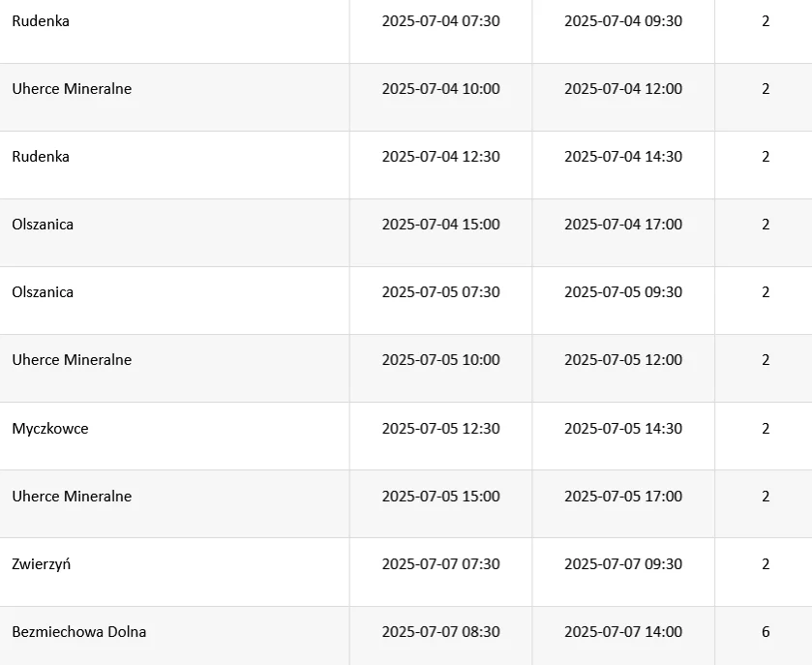Select start time 2025-07-04 10:00 cell

440,88
